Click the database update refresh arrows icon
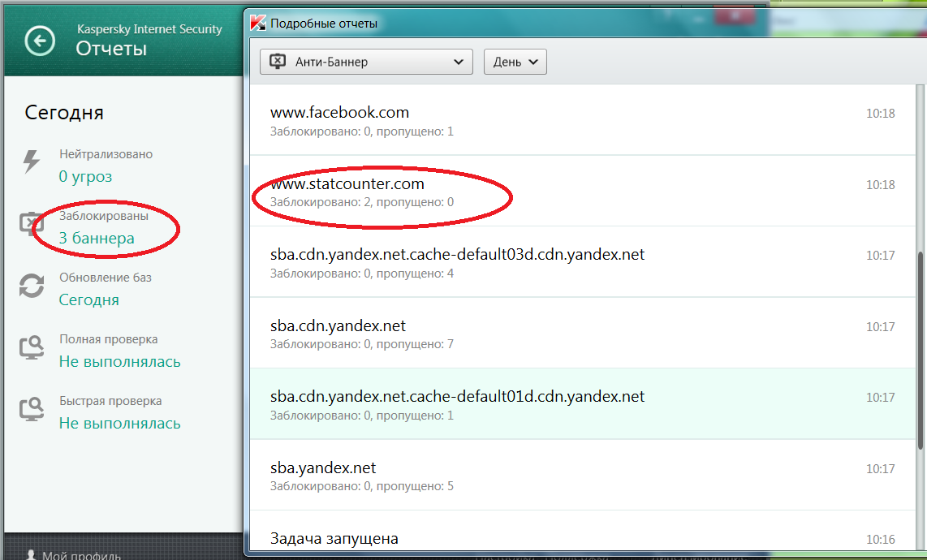 point(32,286)
